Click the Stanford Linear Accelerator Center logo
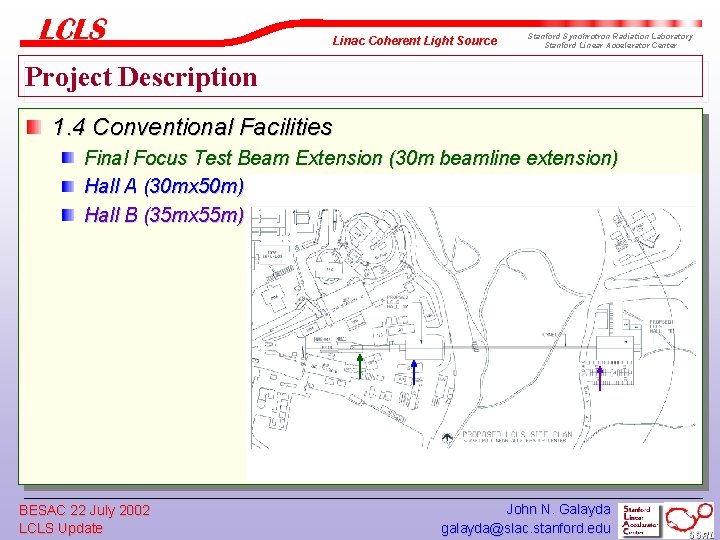The width and height of the screenshot is (720, 540). [639, 521]
